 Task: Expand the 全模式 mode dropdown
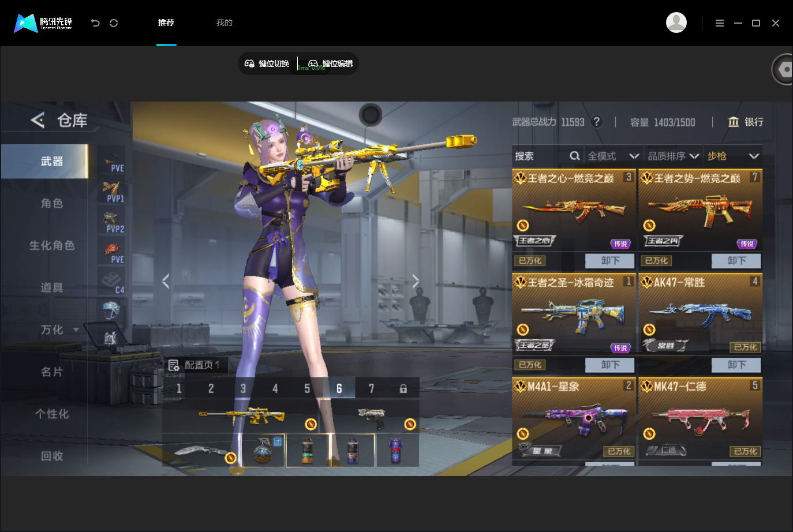tap(614, 156)
